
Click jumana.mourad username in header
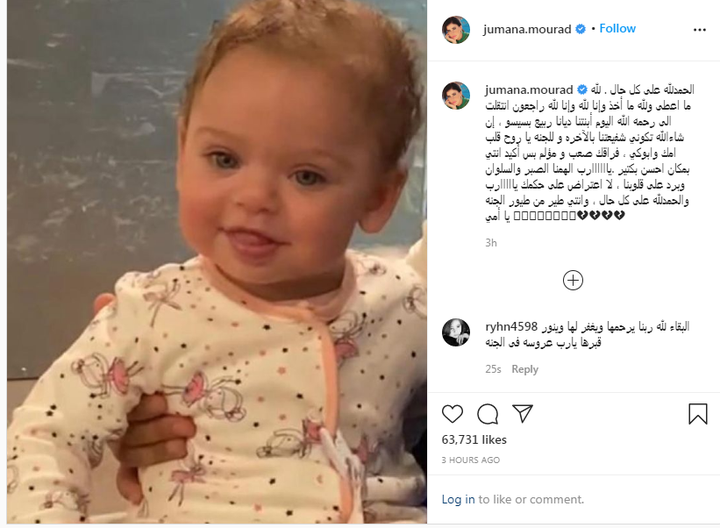click(527, 29)
